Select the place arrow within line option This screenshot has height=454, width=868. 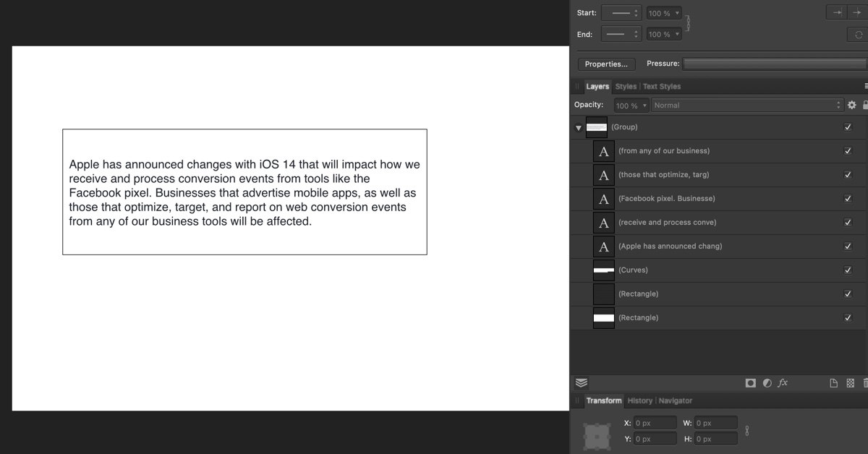[836, 12]
